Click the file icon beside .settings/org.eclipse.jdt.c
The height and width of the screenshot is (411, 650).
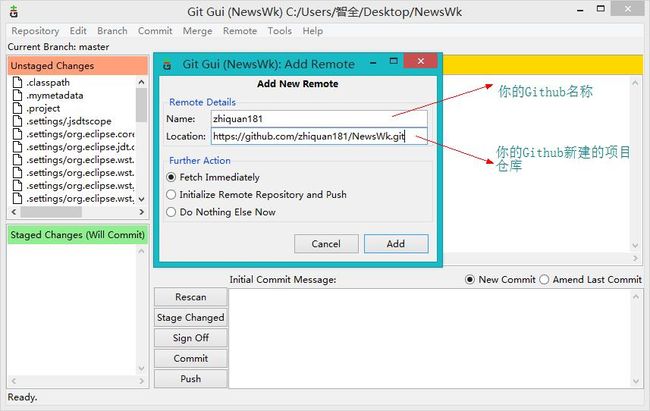coord(17,146)
